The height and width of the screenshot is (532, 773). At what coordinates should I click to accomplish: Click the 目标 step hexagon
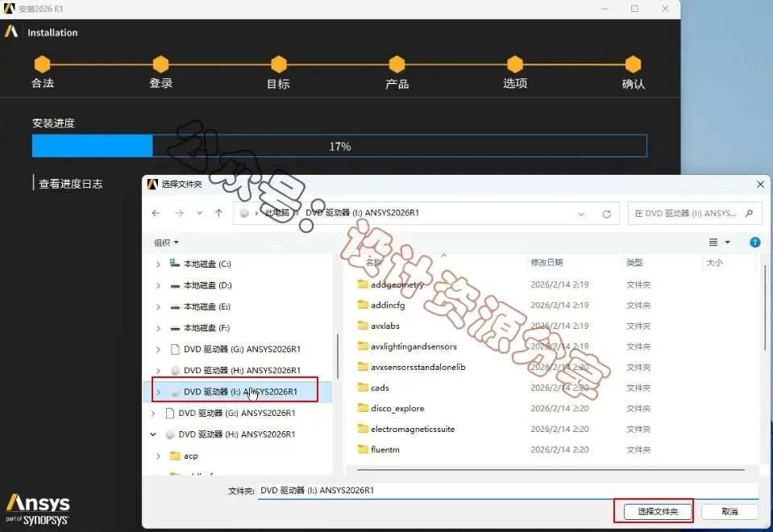(x=279, y=64)
